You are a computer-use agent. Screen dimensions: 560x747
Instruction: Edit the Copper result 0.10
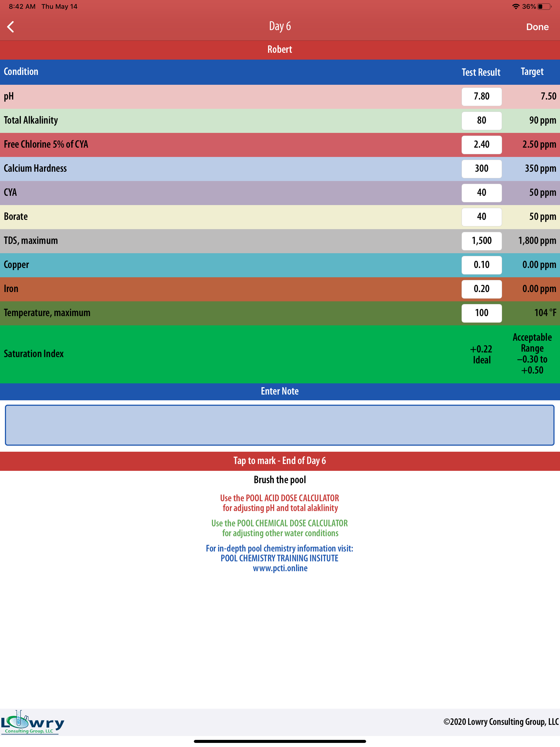[482, 265]
